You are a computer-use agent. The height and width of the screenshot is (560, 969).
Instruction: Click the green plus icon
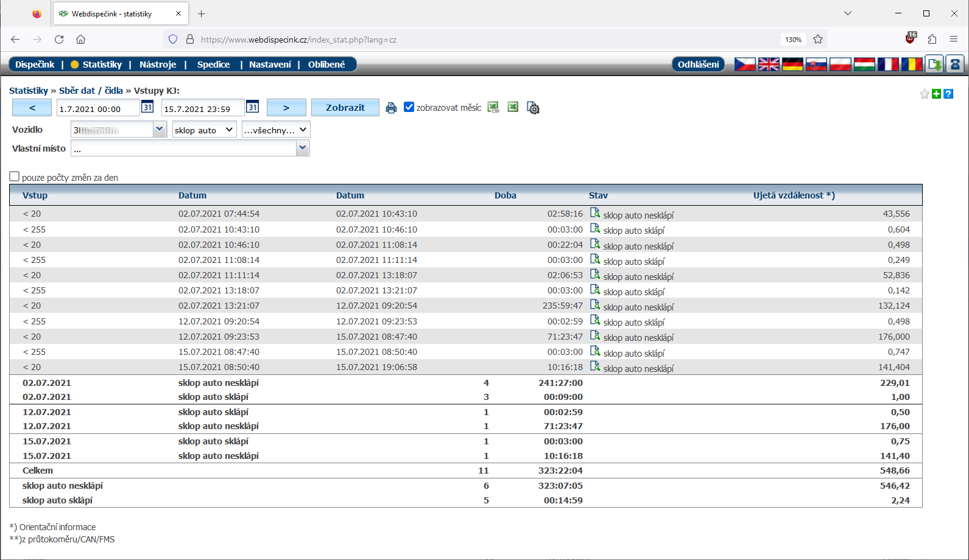click(x=937, y=94)
